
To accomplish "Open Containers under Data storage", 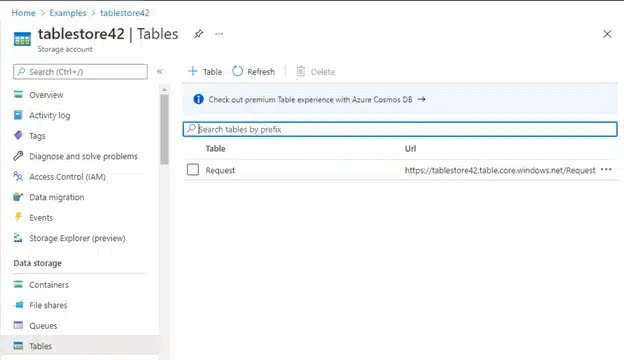I will 49,285.
